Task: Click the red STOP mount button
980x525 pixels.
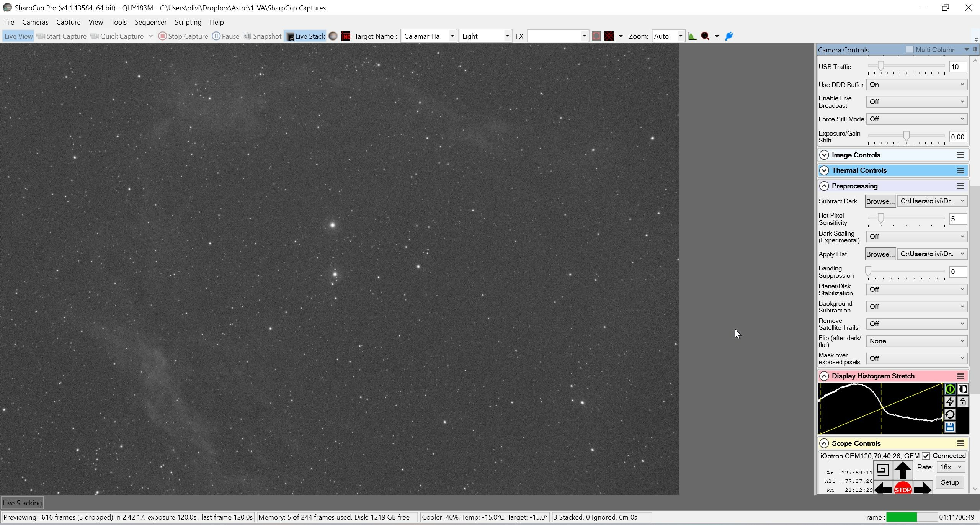Action: click(x=902, y=489)
